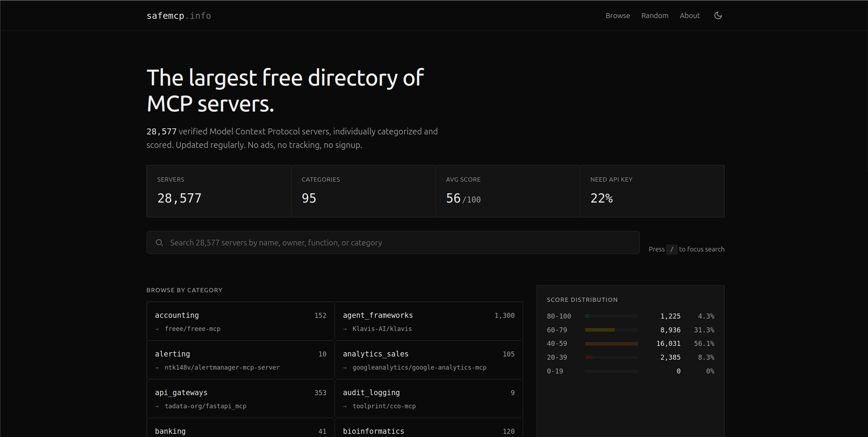Image resolution: width=868 pixels, height=437 pixels.
Task: Open the Random nav link
Action: pyautogui.click(x=655, y=16)
